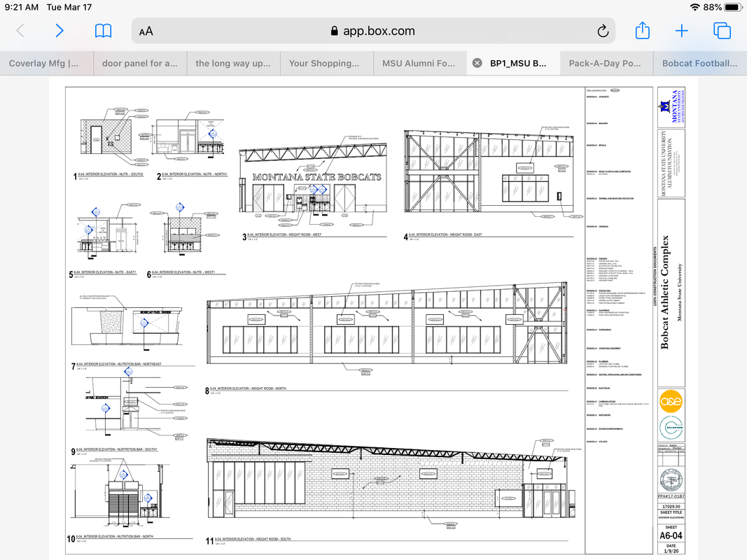
Task: Check the battery icon in status bar
Action: (733, 7)
